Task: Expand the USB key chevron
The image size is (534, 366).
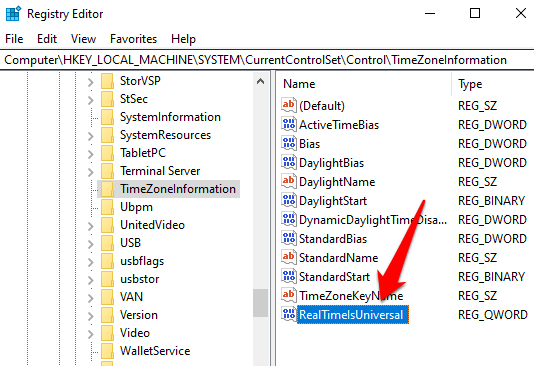Action: pos(90,244)
